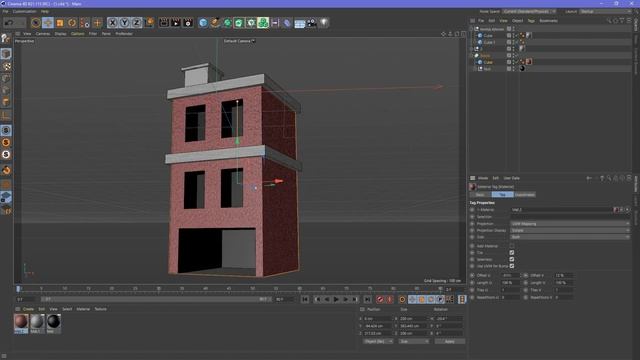Open the Default Camera viewport dropdown
This screenshot has height=360, width=640.
tap(240, 41)
